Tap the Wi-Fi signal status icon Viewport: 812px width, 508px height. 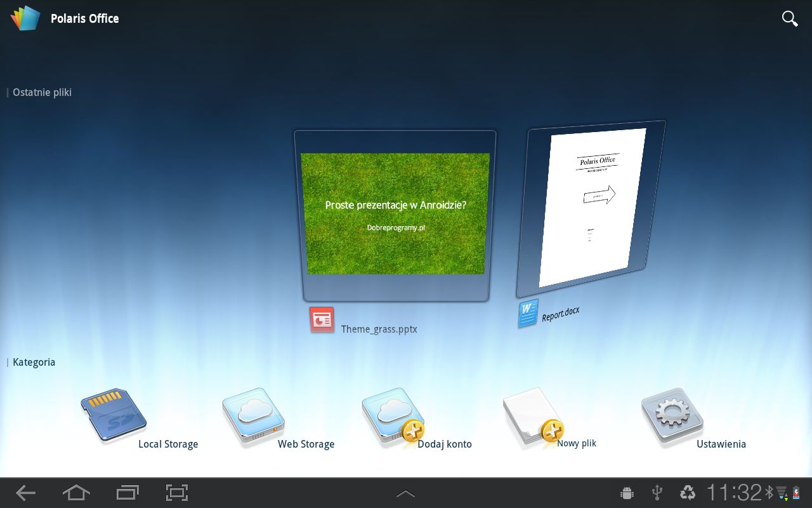click(x=782, y=493)
